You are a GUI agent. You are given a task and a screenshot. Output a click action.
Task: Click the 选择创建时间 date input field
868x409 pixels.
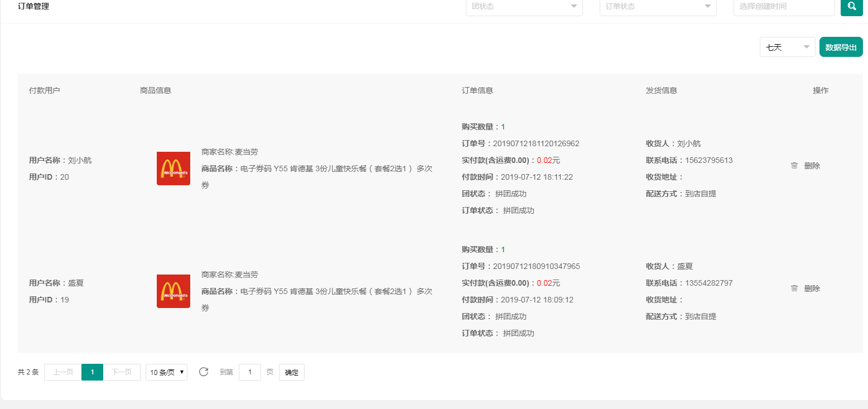[x=783, y=7]
